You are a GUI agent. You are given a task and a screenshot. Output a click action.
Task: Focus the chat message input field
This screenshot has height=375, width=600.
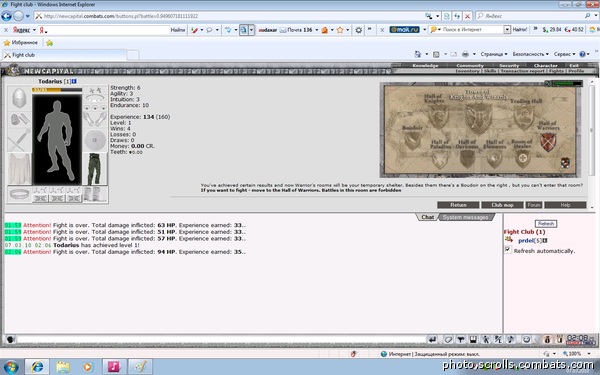click(222, 339)
